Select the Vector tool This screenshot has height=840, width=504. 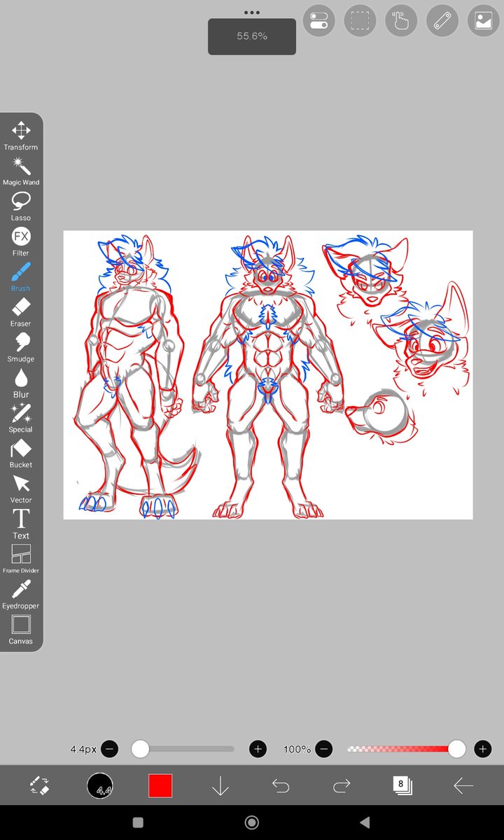click(x=21, y=489)
